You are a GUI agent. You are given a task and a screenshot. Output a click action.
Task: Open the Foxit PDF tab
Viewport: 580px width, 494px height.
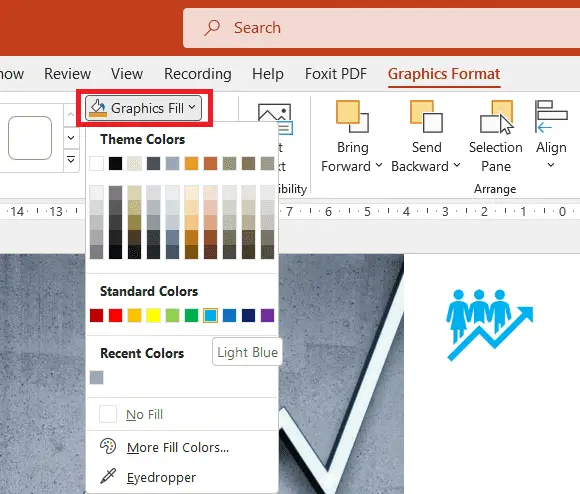[336, 74]
